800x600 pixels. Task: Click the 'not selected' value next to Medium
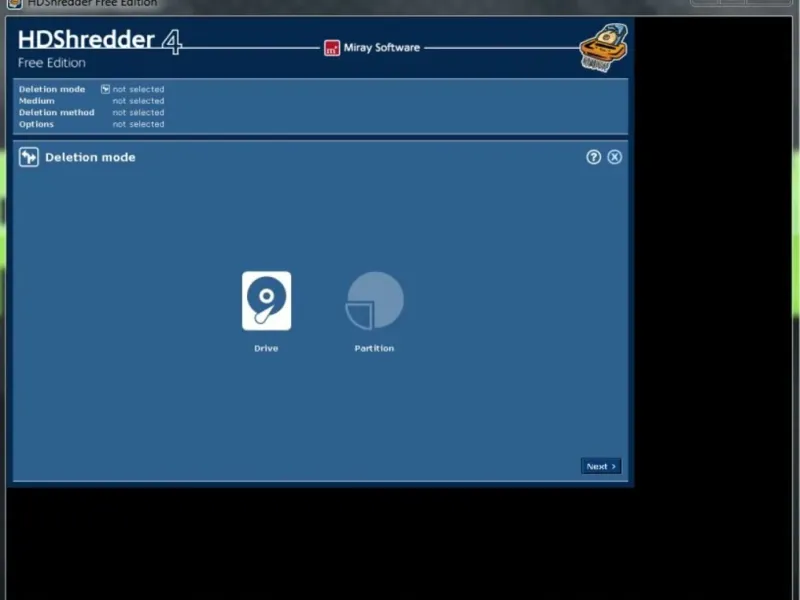tap(138, 101)
